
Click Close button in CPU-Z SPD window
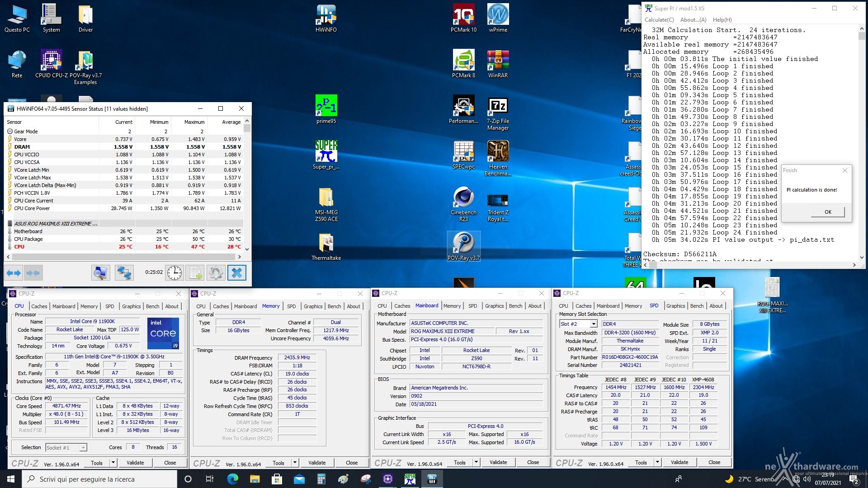[x=714, y=462]
